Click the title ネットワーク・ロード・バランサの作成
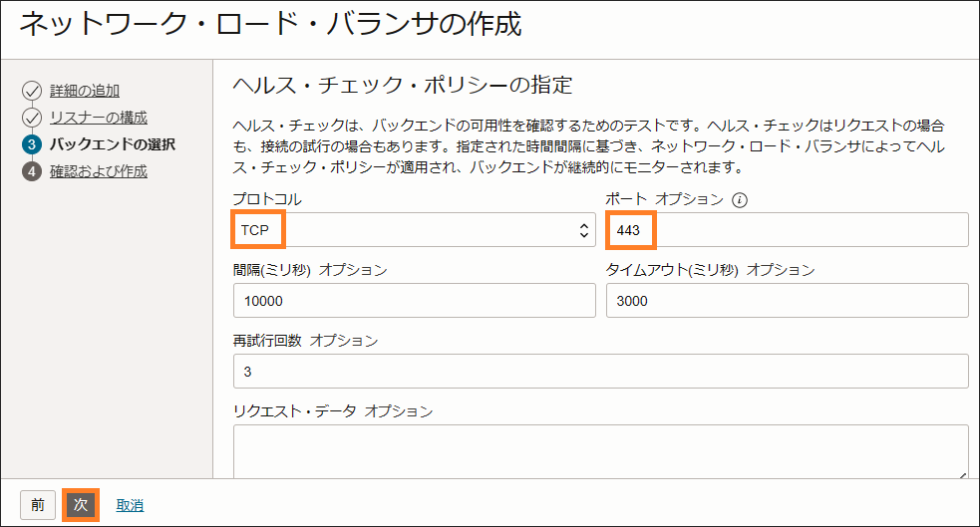The width and height of the screenshot is (980, 527). (270, 24)
